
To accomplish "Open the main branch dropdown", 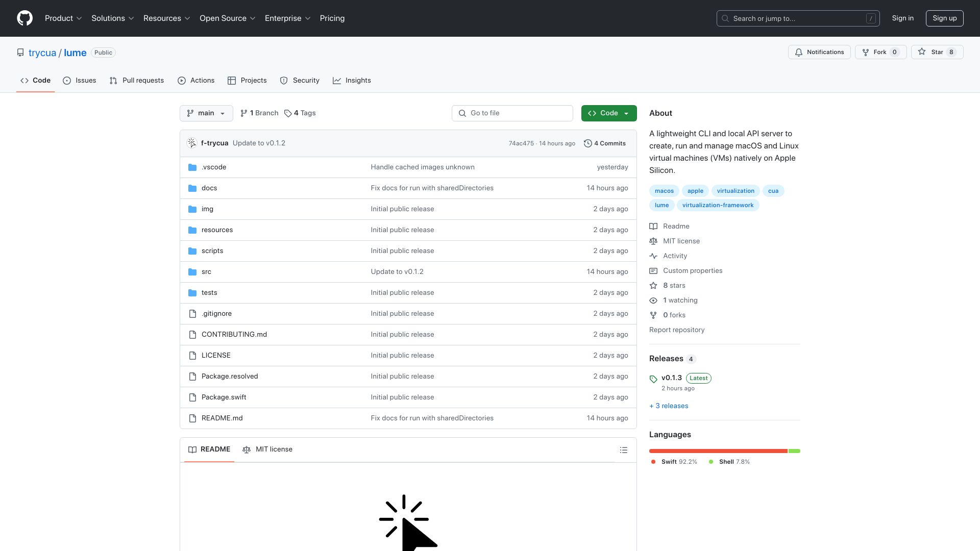I will pos(206,113).
